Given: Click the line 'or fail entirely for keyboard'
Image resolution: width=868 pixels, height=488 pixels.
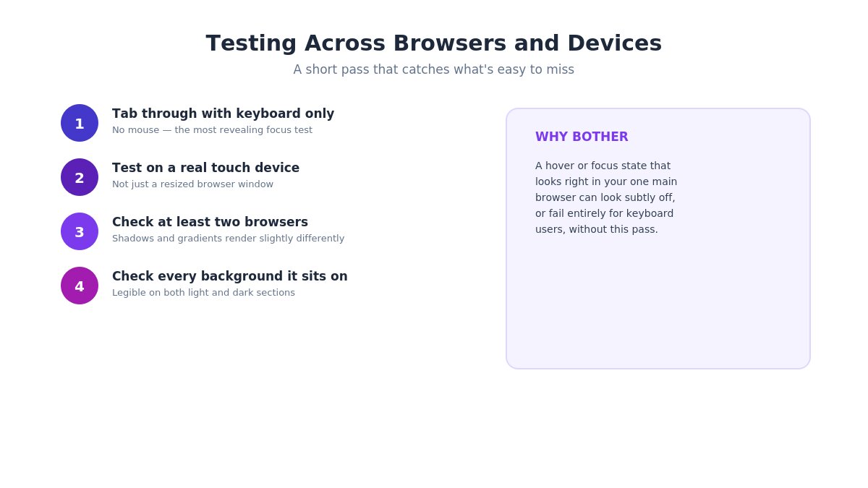Looking at the screenshot, I should click(x=604, y=213).
